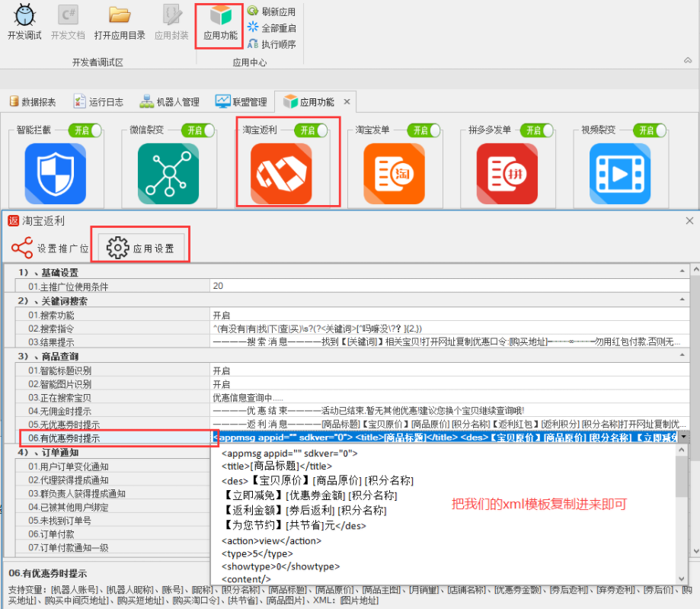Collapse the 1) 基础设置 section
The width and height of the screenshot is (700, 609).
tap(682, 271)
